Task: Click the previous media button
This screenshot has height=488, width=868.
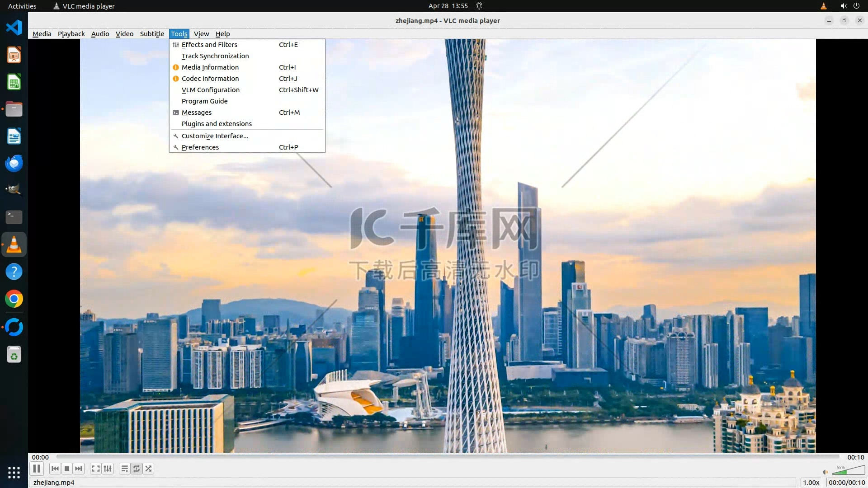Action: click(x=55, y=469)
